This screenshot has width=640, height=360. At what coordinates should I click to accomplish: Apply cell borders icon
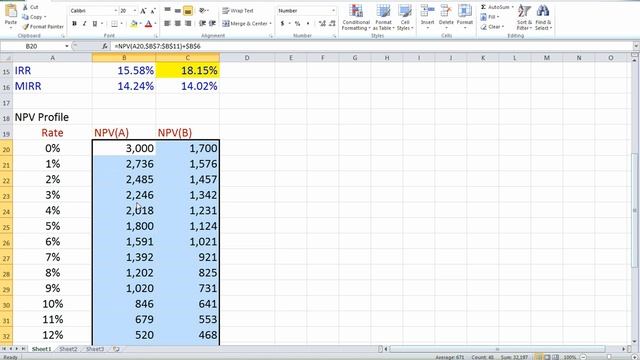pos(115,24)
